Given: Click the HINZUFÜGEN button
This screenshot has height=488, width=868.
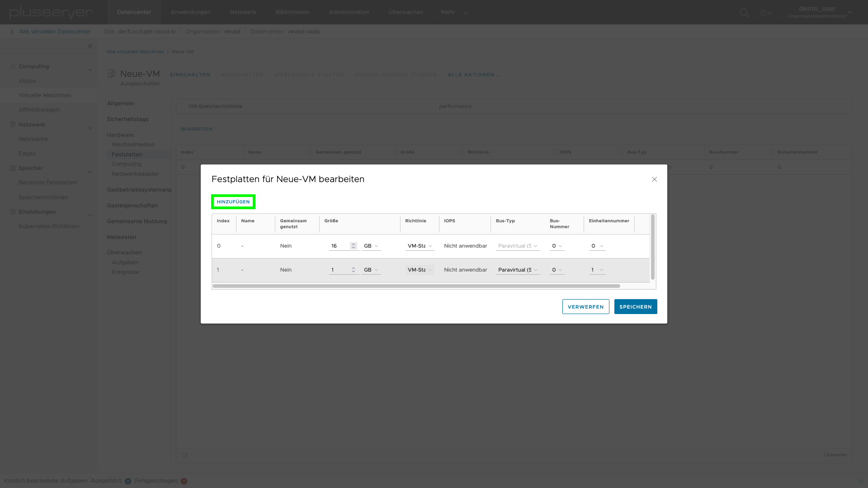Looking at the screenshot, I should pyautogui.click(x=233, y=202).
